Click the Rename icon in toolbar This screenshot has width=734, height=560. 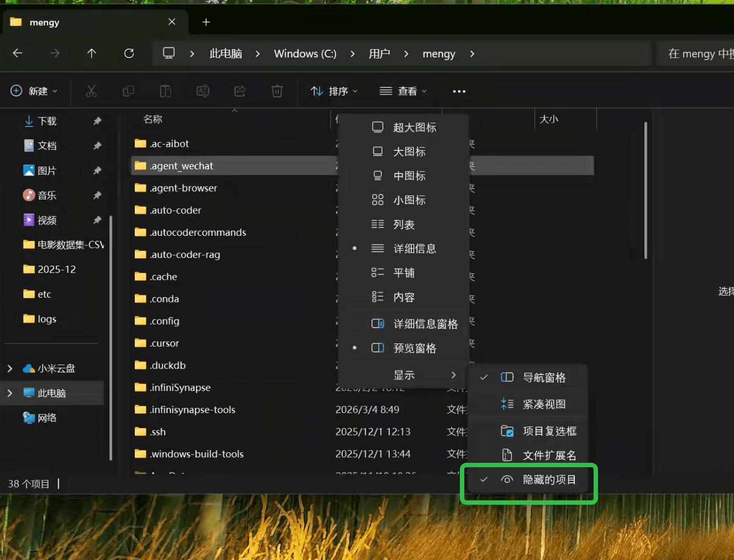[203, 91]
